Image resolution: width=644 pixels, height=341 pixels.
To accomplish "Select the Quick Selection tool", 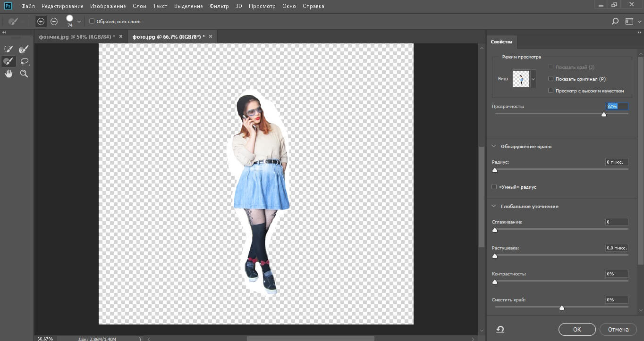I will tap(8, 49).
